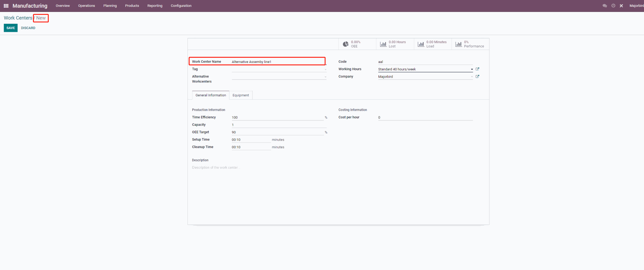Open the activities clock icon
644x270 pixels.
point(613,6)
